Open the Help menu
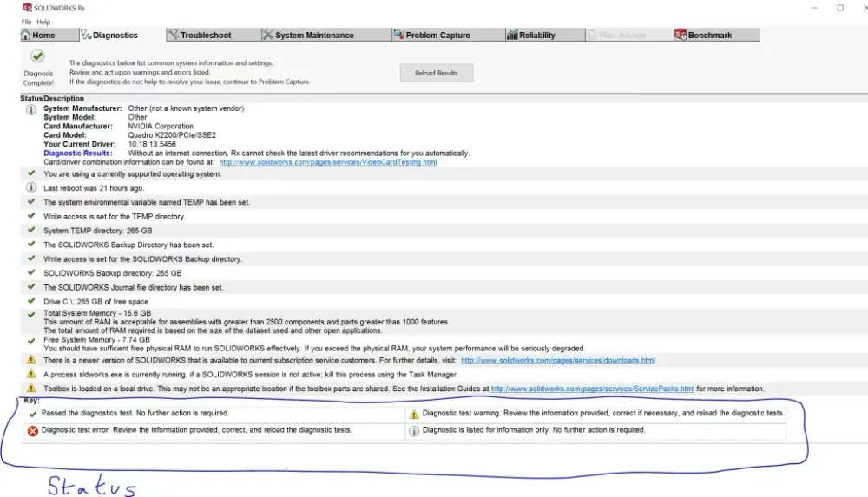 click(x=43, y=22)
